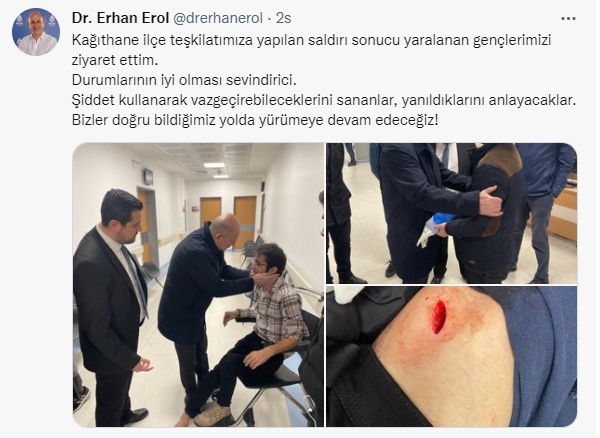Click the hand on shoulder in top-right photo
The width and height of the screenshot is (600, 438).
pos(491,201)
